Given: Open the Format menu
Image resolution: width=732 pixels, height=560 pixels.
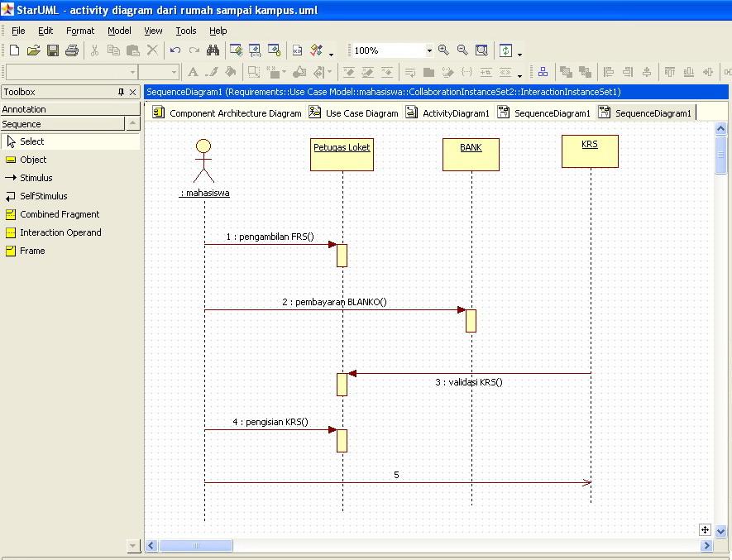Looking at the screenshot, I should [80, 31].
